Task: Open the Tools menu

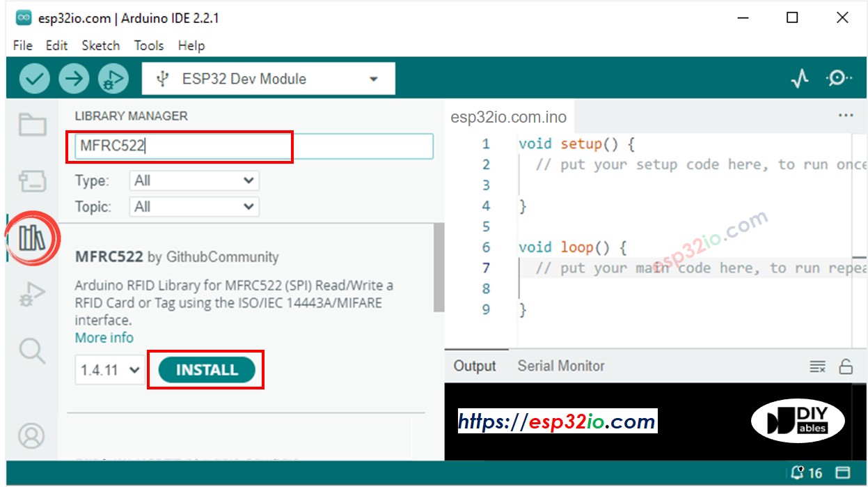Action: (x=148, y=45)
